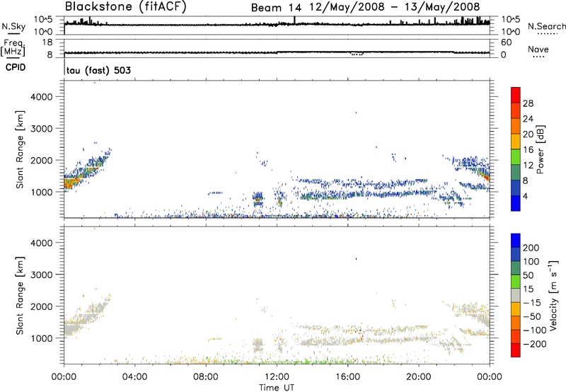Click the grey Velocity colorbar segment near 15

tap(516, 295)
